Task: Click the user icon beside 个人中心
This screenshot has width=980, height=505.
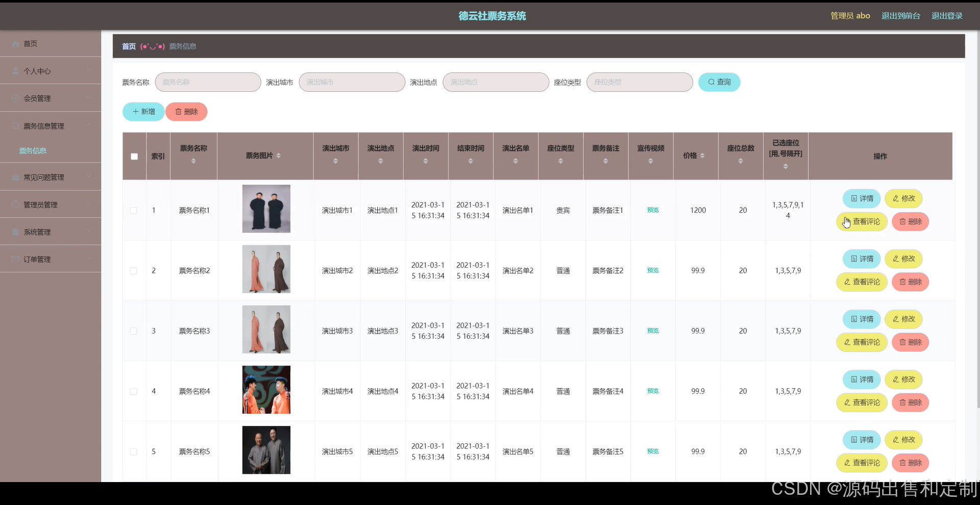Action: 15,71
